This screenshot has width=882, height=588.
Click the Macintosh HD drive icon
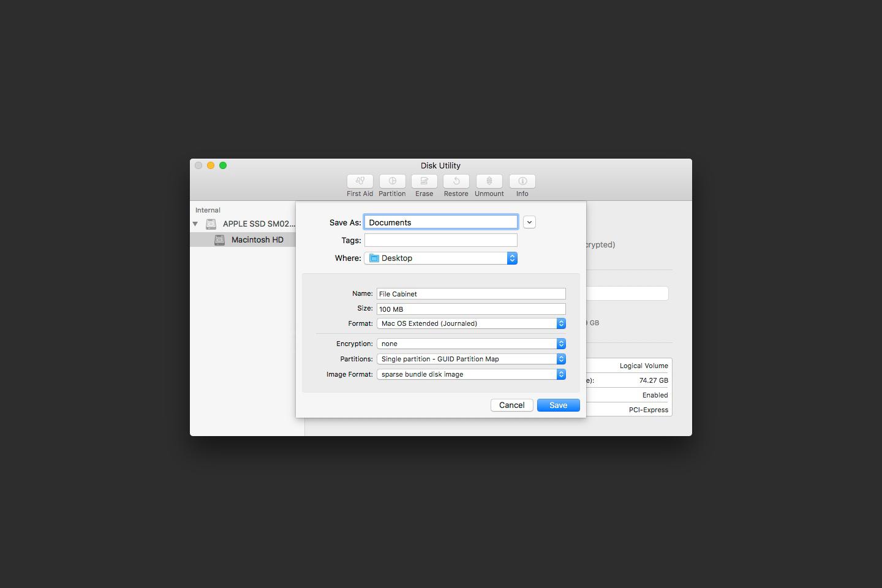tap(219, 239)
